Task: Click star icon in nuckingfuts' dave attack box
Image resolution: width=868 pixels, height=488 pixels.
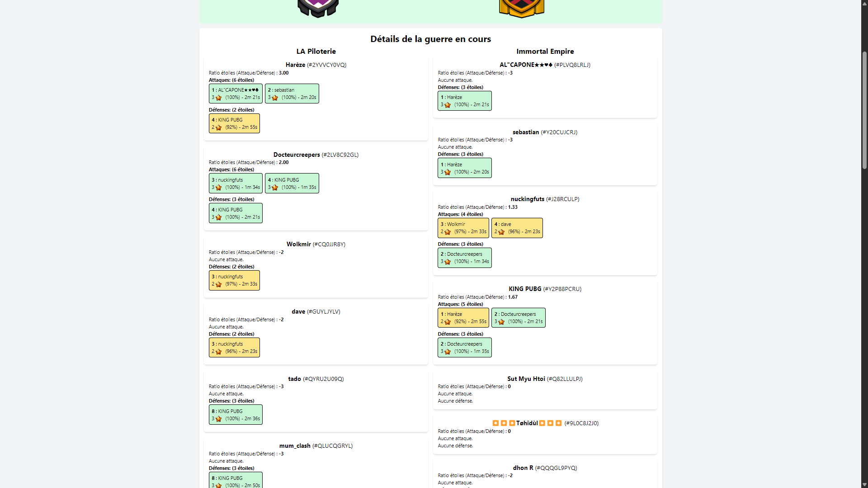Action: point(501,232)
